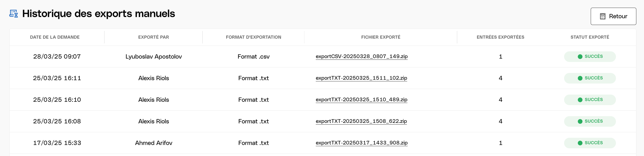Image resolution: width=644 pixels, height=156 pixels.
Task: Click the export history icon beside the title
Action: pos(13,13)
